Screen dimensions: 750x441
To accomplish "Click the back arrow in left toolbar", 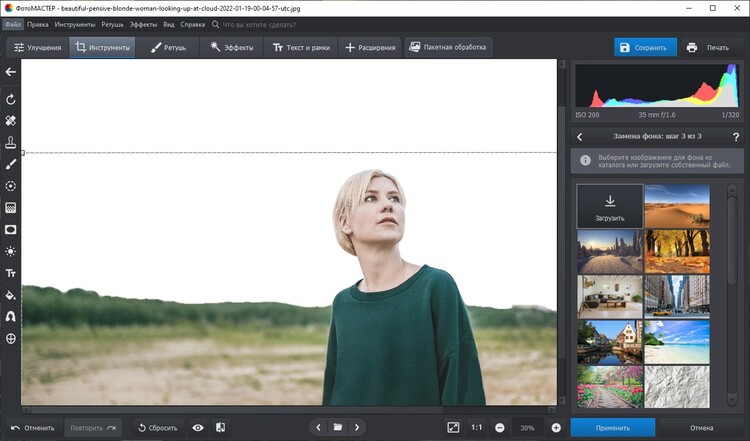I will coord(11,72).
